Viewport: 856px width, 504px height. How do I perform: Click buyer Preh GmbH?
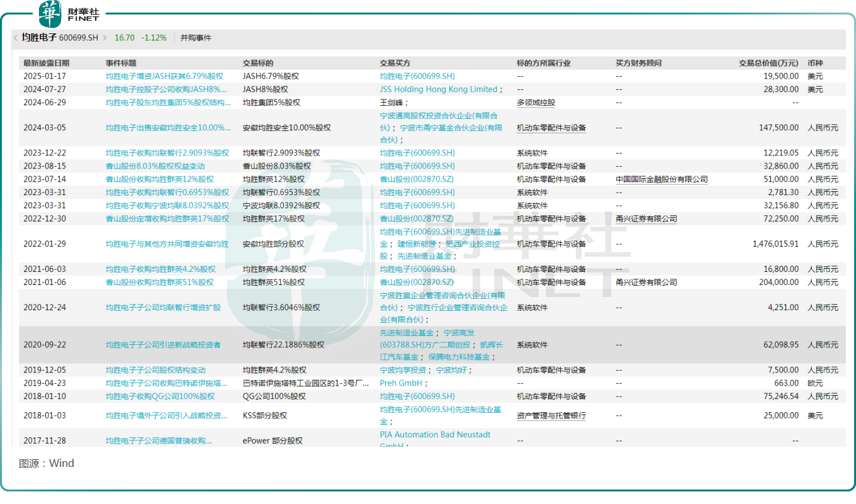[402, 383]
